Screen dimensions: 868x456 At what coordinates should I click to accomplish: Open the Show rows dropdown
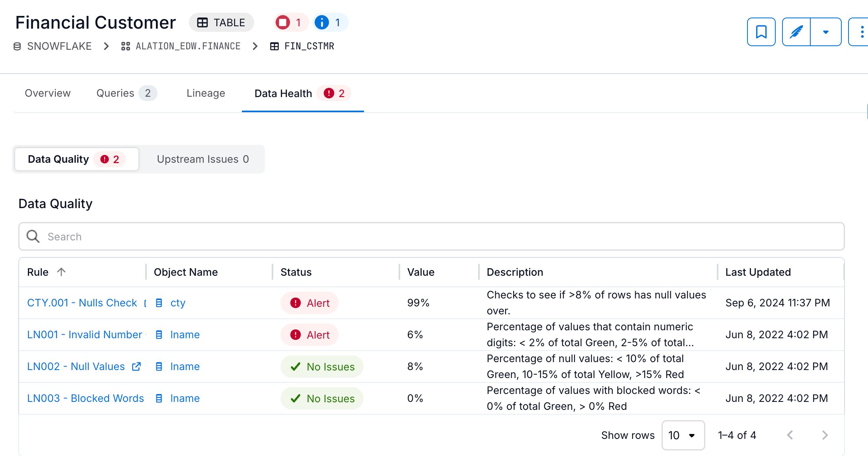(683, 435)
